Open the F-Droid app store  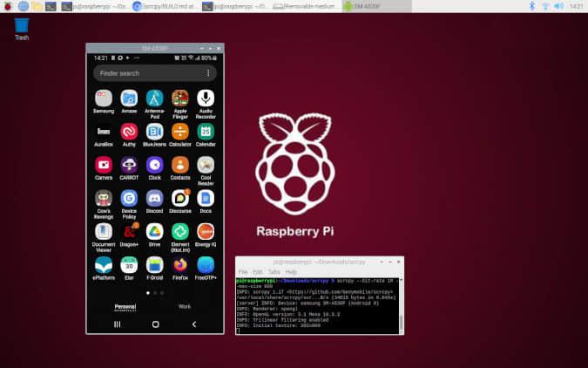(x=154, y=263)
